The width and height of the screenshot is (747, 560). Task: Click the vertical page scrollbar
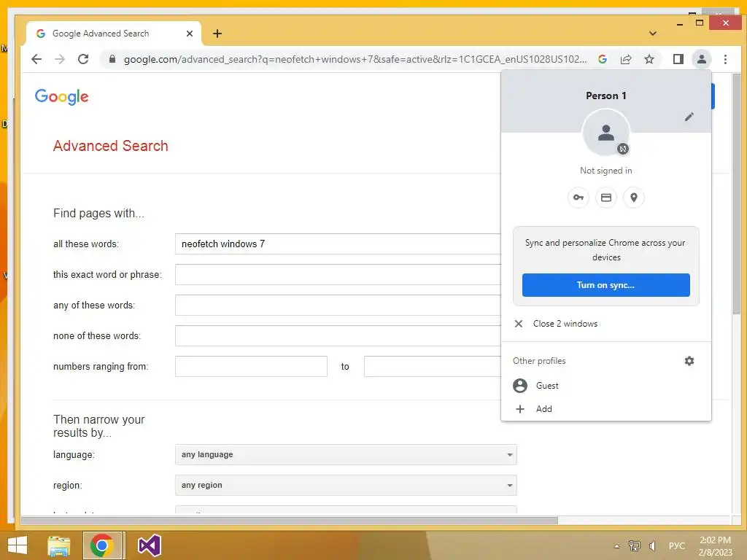(737, 192)
